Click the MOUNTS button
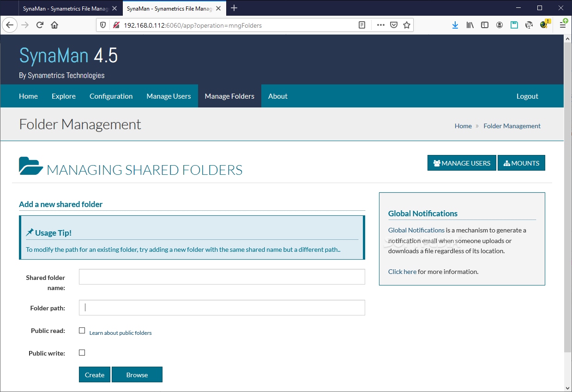 [521, 163]
